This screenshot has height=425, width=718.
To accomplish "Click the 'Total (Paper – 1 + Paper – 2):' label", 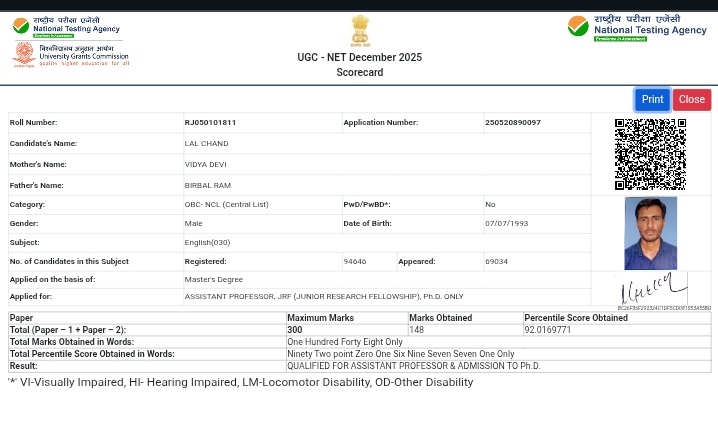I will [68, 330].
